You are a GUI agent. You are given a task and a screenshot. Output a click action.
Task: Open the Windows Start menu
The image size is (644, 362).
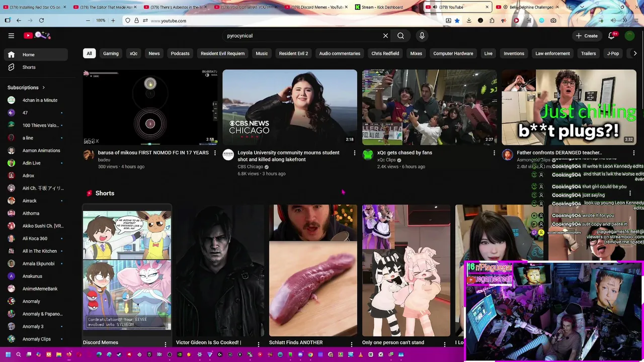pyautogui.click(x=8, y=354)
